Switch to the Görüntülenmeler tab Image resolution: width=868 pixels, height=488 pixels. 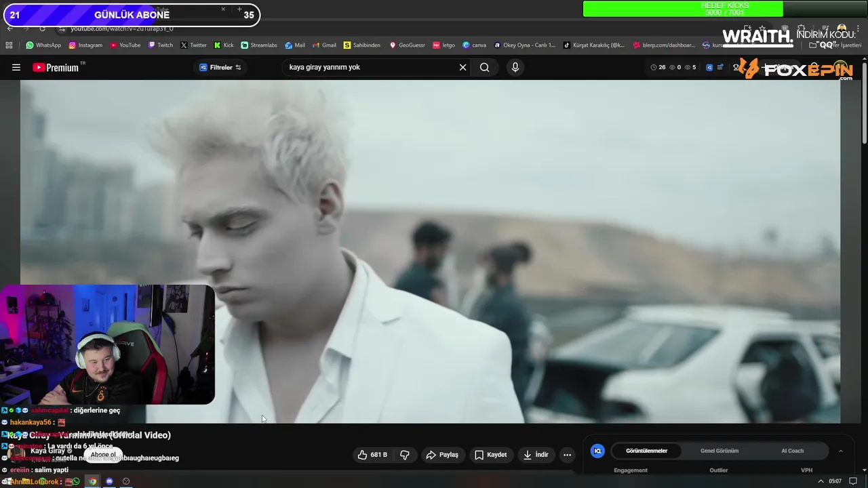646,451
